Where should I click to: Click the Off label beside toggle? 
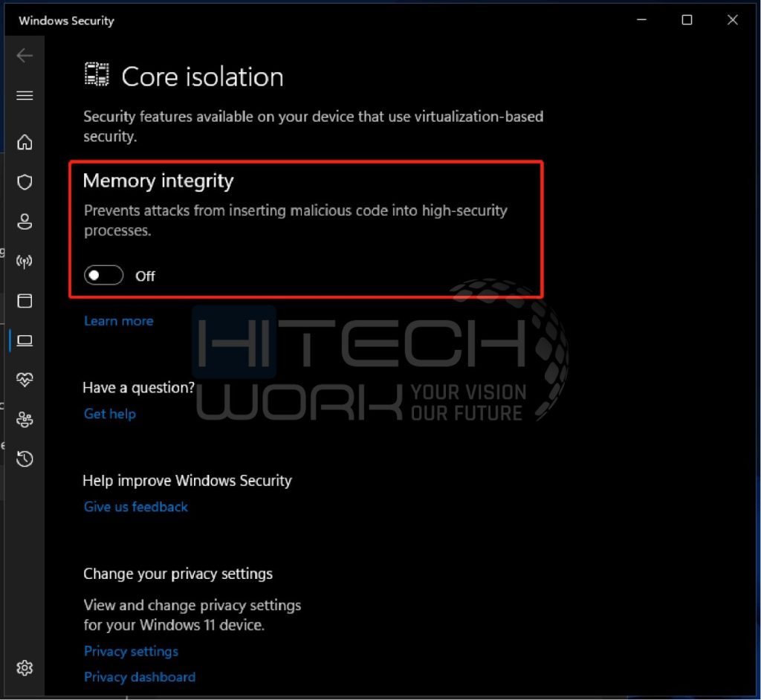tap(145, 276)
